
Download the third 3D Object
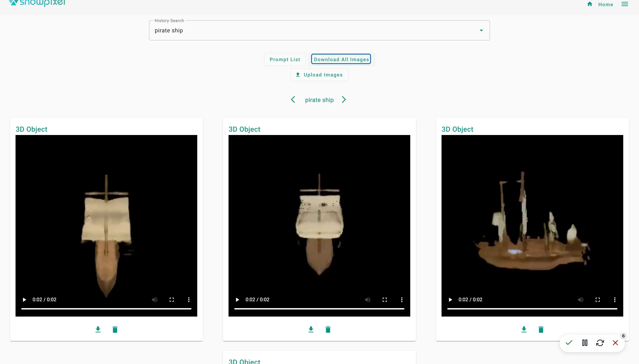pyautogui.click(x=524, y=329)
